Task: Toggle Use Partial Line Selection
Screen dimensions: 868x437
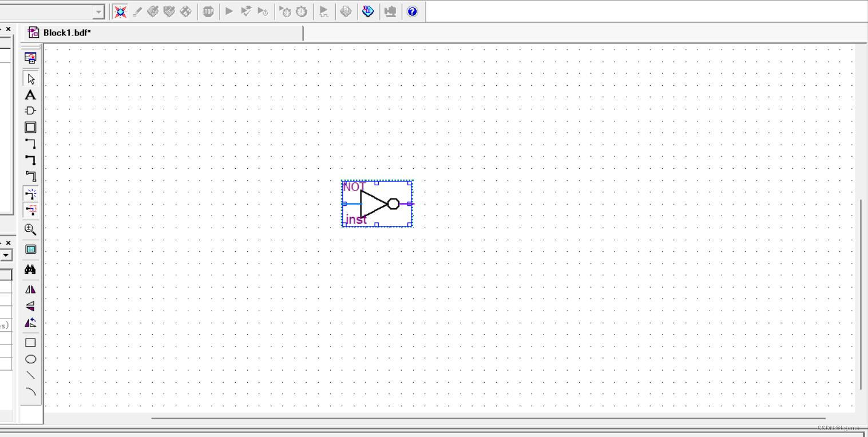Action: point(30,210)
